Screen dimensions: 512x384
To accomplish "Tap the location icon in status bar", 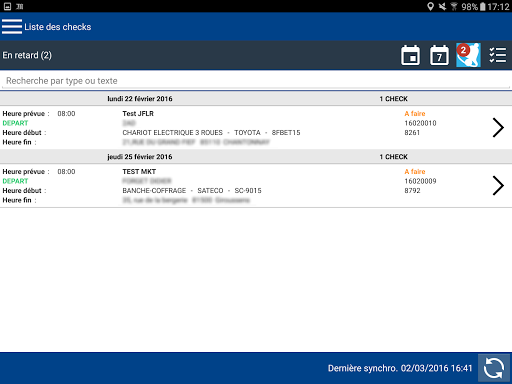I will point(430,6).
